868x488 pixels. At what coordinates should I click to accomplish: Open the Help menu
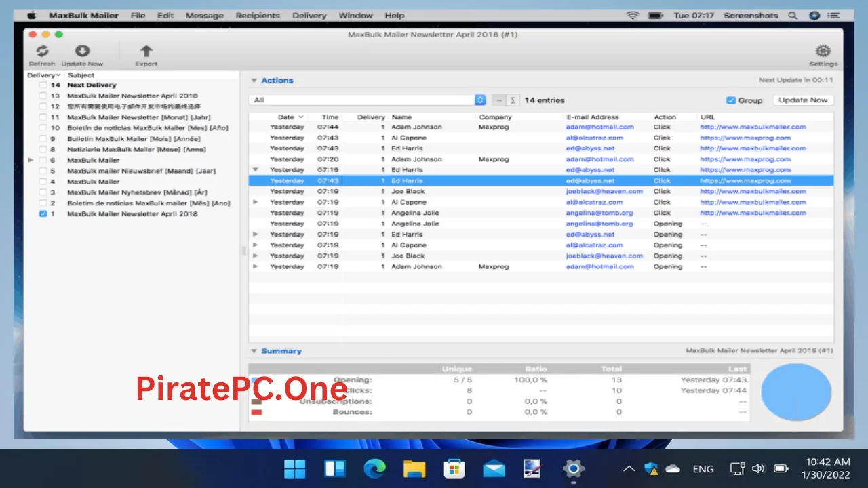394,16
